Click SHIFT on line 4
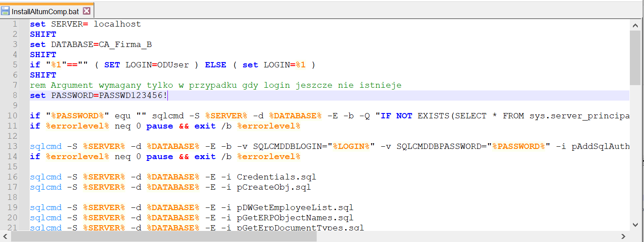This screenshot has height=242, width=644. (43, 55)
